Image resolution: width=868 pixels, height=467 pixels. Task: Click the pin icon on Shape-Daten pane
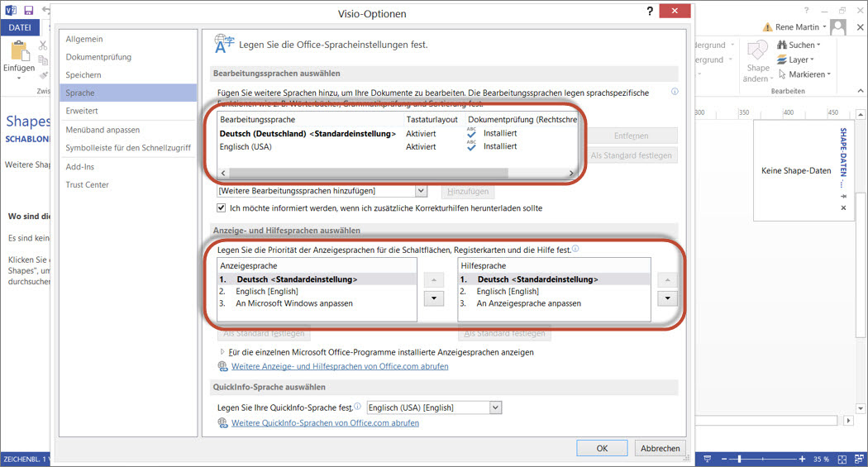pos(843,196)
